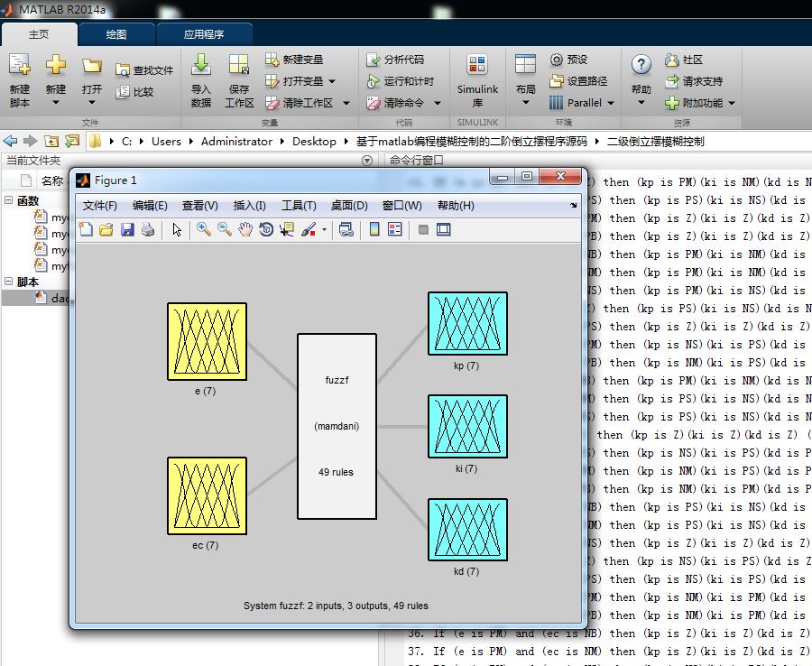Click the fuzzf mamdani rules block

coord(337,426)
